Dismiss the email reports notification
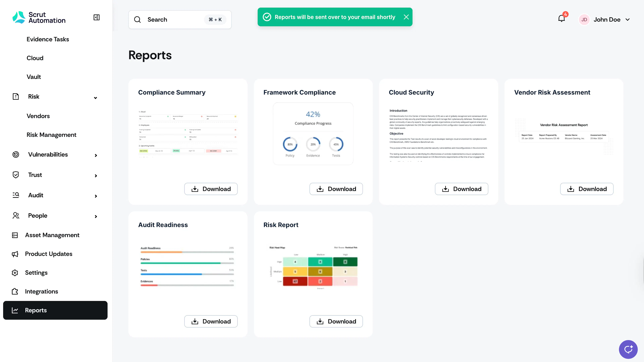This screenshot has width=644, height=362. 406,17
